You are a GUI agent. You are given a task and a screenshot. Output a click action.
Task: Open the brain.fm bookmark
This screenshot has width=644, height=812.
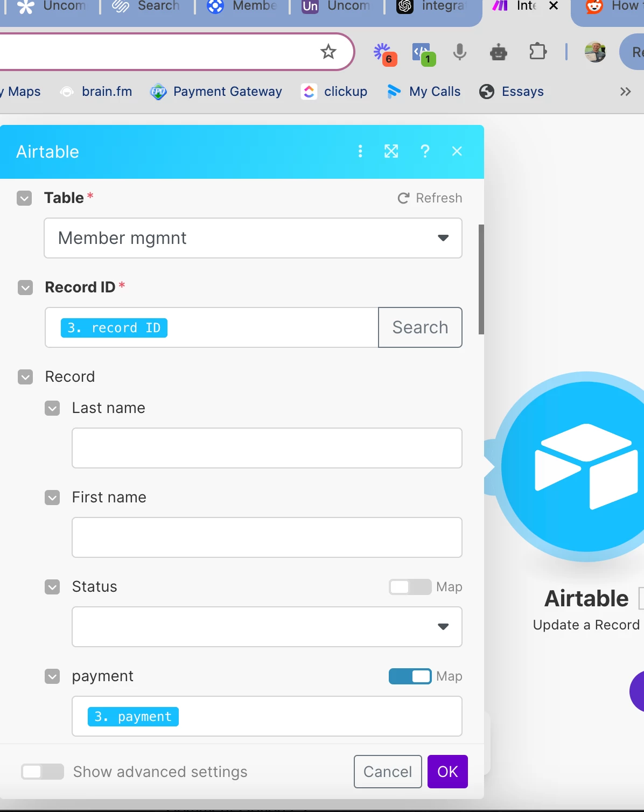96,92
